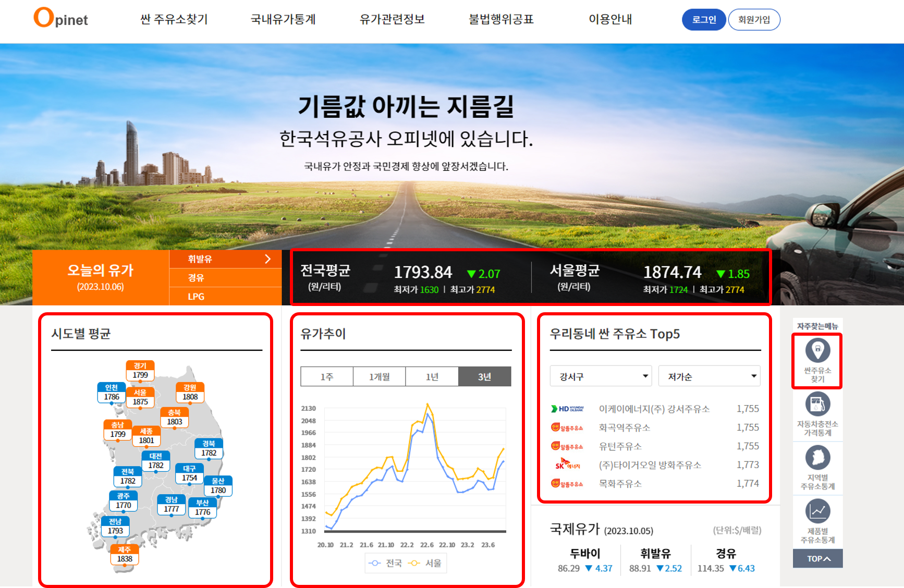The height and width of the screenshot is (588, 904).
Task: Open the 강서구 district dropdown
Action: pos(601,376)
